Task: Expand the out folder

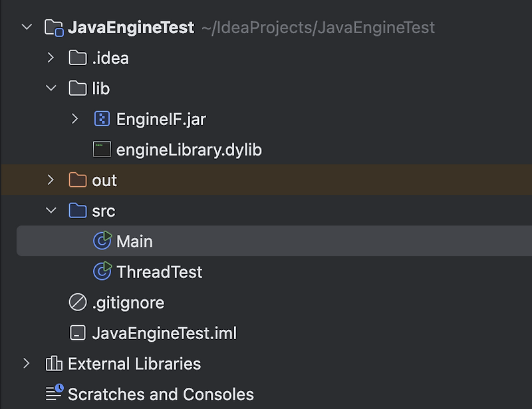Action: click(x=52, y=180)
